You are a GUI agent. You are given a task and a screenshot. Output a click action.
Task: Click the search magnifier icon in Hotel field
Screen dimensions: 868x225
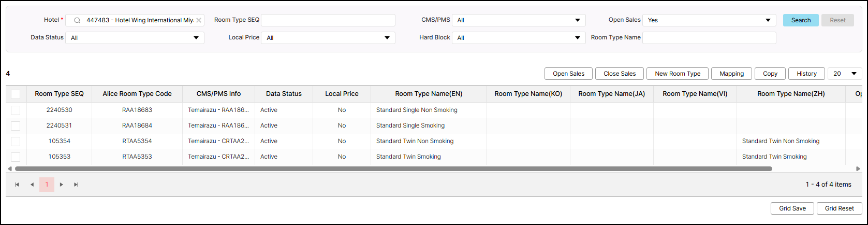[x=77, y=20]
